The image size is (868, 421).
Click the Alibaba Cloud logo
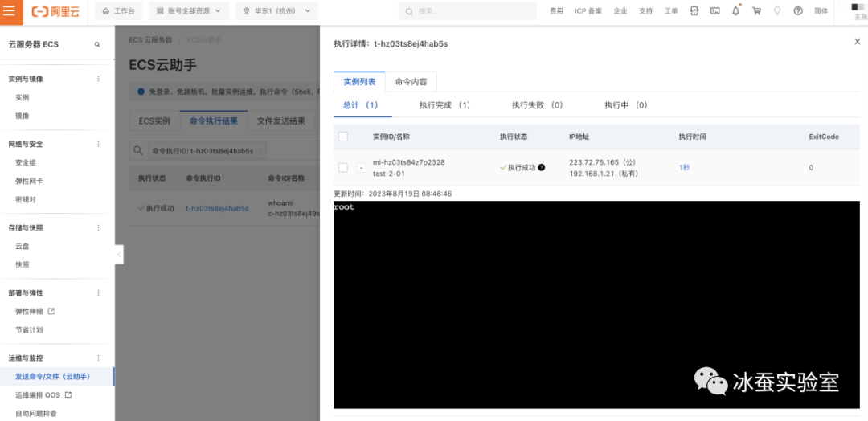click(x=55, y=11)
